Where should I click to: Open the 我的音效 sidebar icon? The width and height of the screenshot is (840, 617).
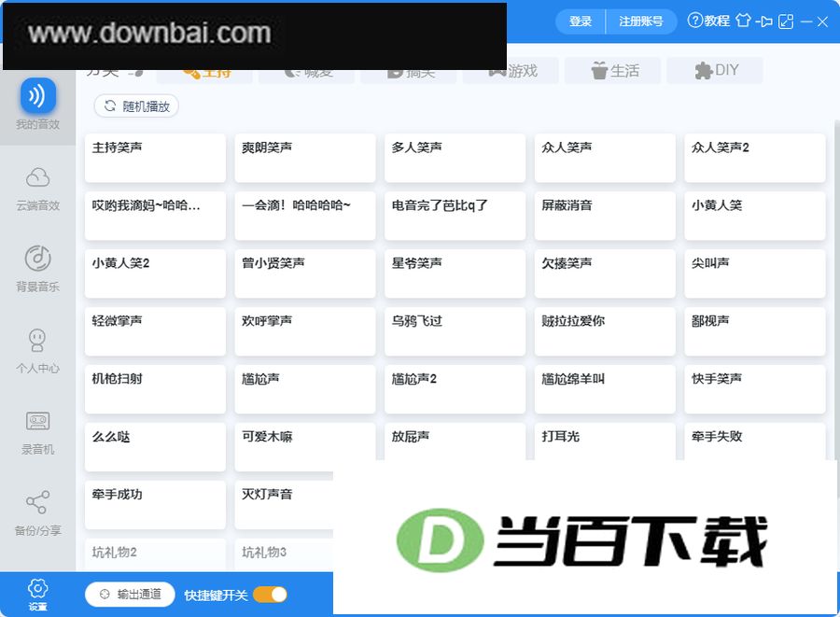37,96
